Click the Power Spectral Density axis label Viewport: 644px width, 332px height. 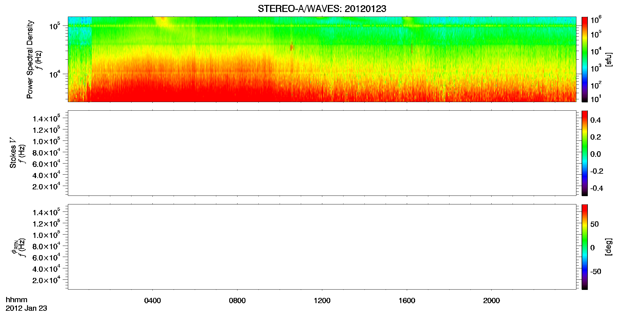click(x=30, y=59)
